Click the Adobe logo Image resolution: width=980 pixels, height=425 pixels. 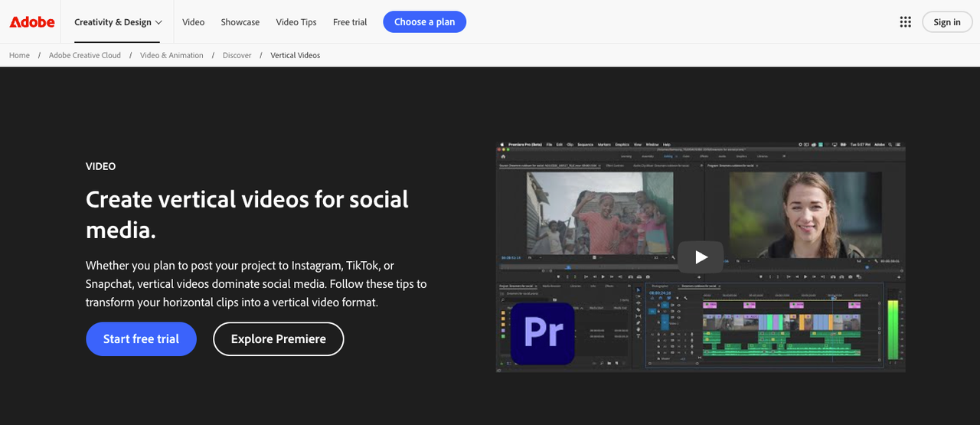(x=32, y=22)
